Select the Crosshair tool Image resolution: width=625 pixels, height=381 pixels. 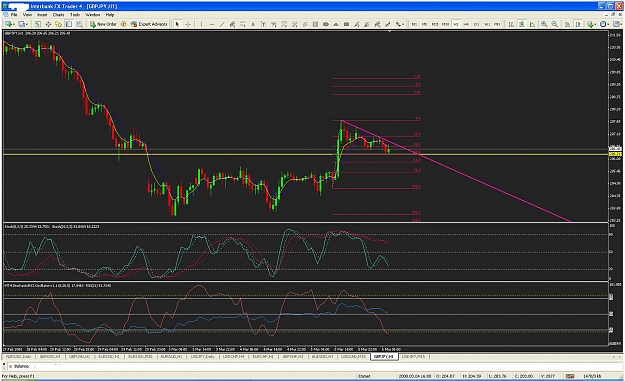(x=187, y=24)
